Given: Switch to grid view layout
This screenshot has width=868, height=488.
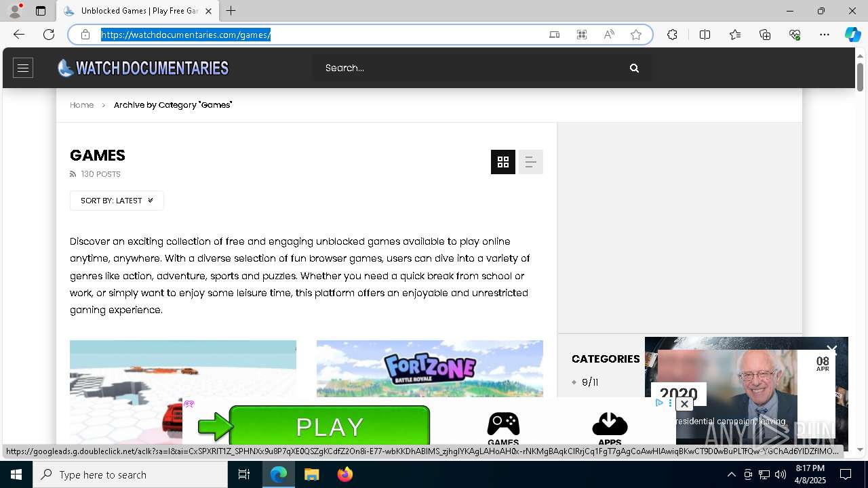Looking at the screenshot, I should 503,162.
